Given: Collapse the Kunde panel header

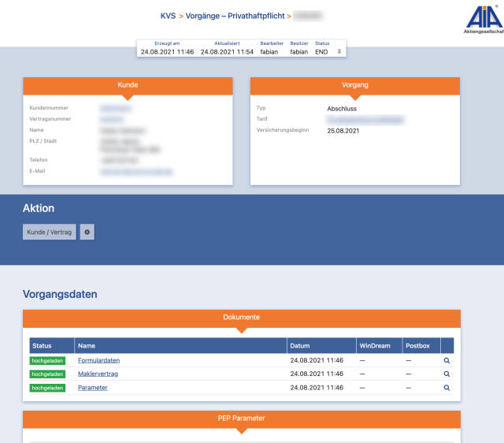Looking at the screenshot, I should [x=128, y=84].
